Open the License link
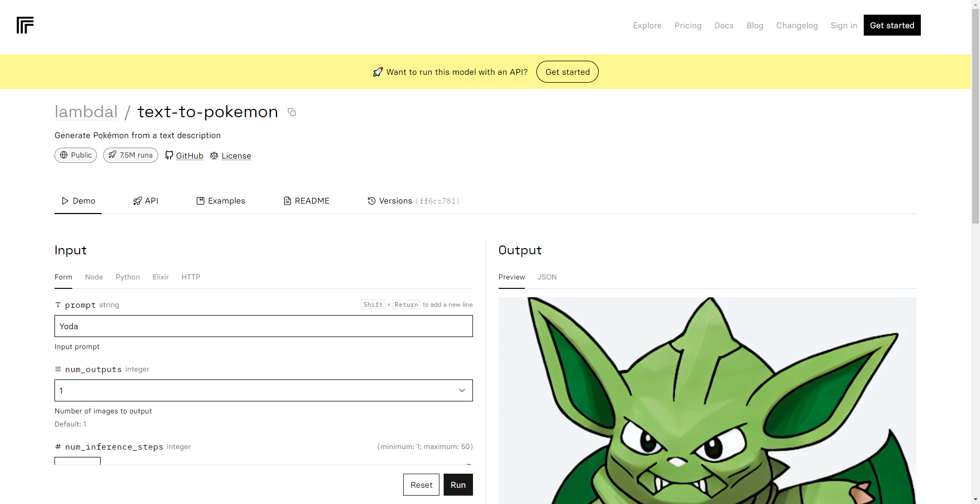Viewport: 980px width, 504px height. coord(236,156)
